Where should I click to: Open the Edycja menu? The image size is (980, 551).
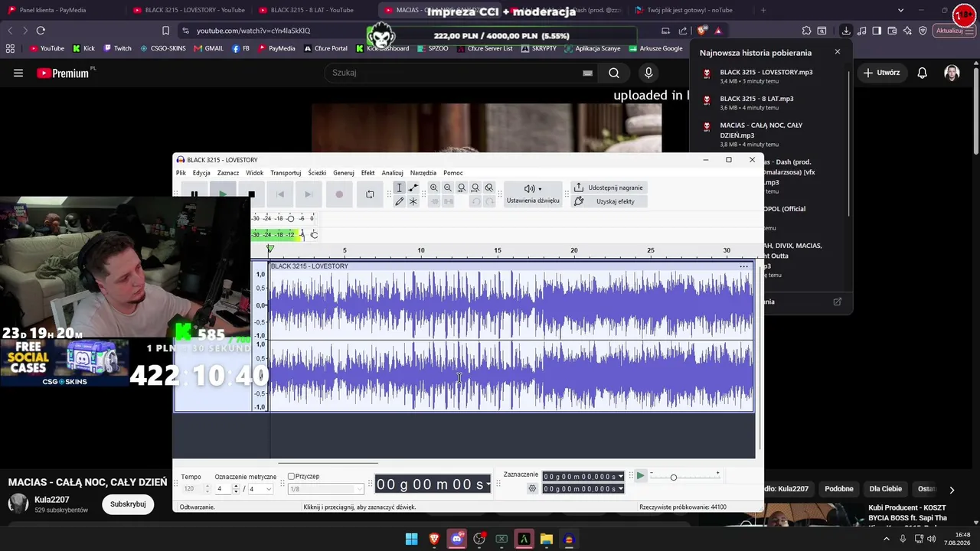[x=201, y=173]
